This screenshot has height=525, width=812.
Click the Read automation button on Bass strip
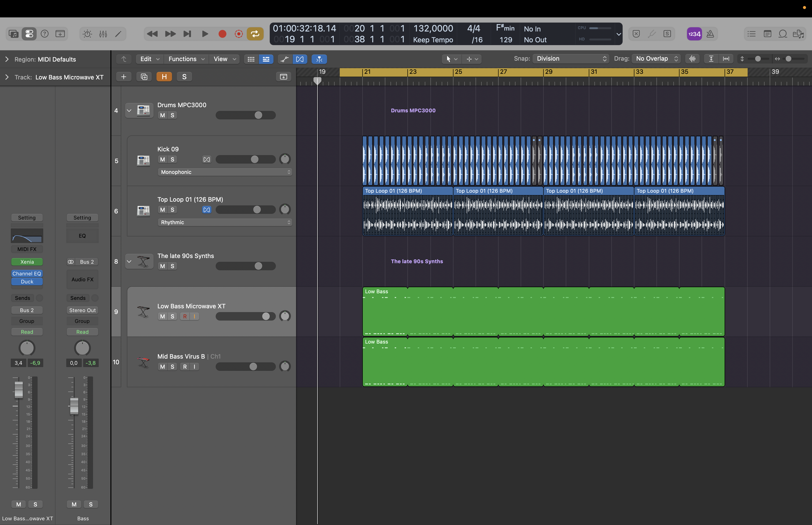(82, 332)
